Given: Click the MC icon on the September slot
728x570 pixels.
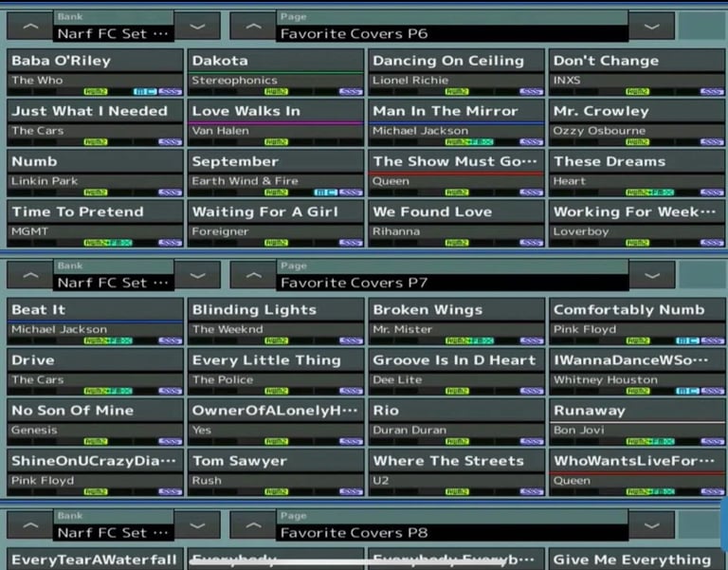Looking at the screenshot, I should tap(325, 193).
